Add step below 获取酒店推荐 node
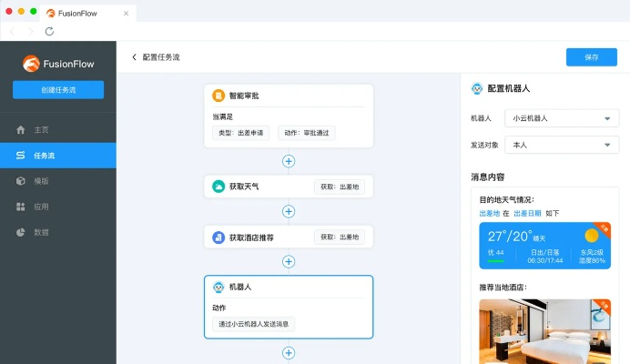This screenshot has height=364, width=630. tap(289, 262)
